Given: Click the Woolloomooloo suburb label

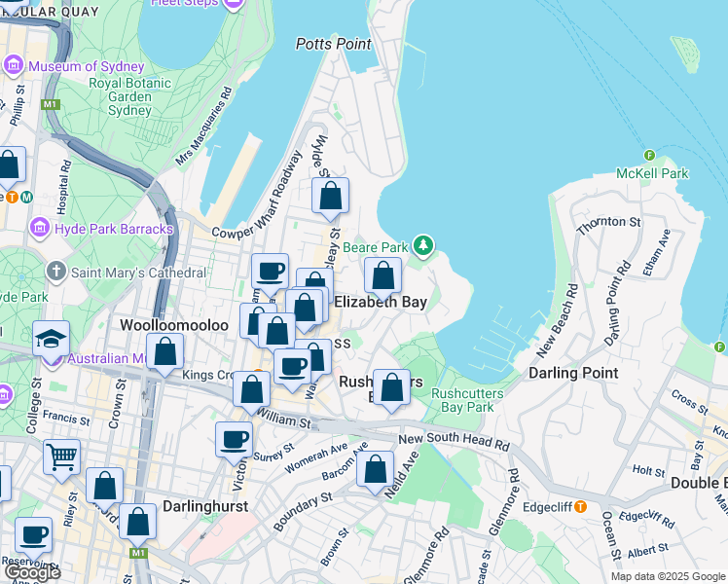Looking at the screenshot, I should (x=174, y=325).
